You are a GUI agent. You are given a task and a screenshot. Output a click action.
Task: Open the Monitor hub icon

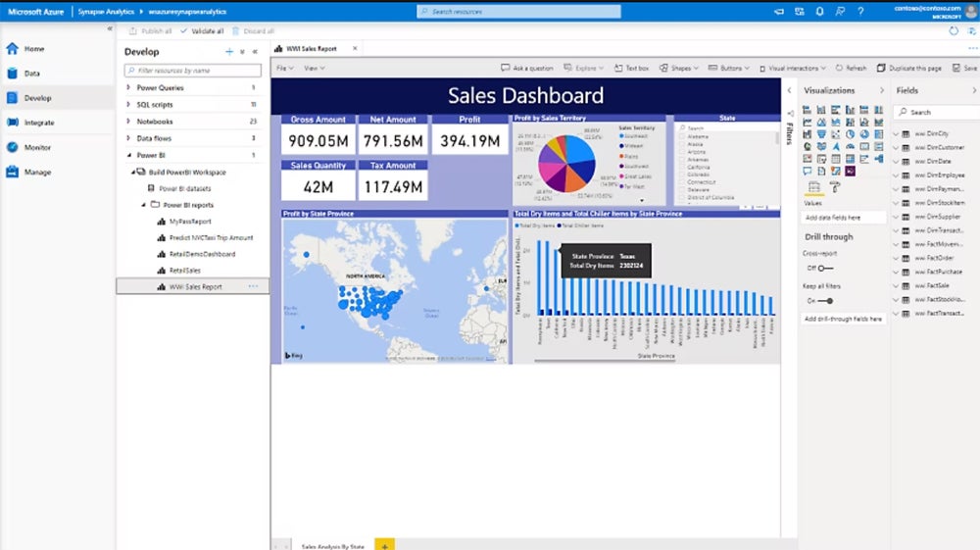click(x=13, y=147)
